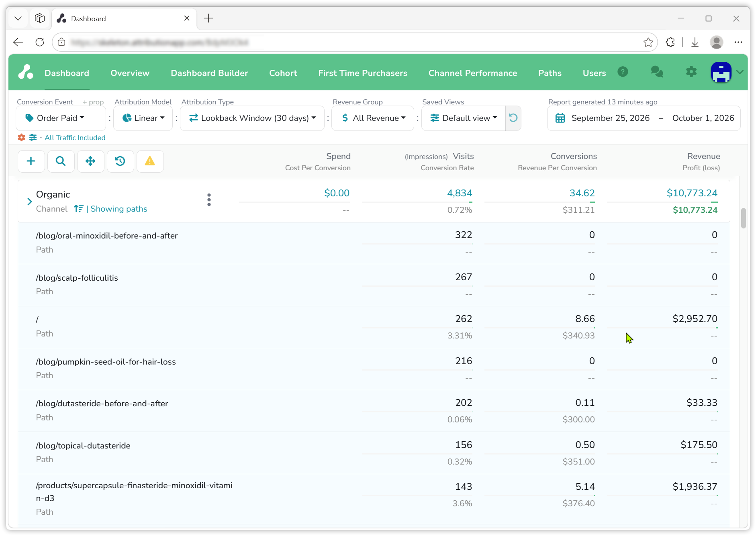
Task: Open the Lookback Window attribution type dropdown
Action: tap(252, 118)
